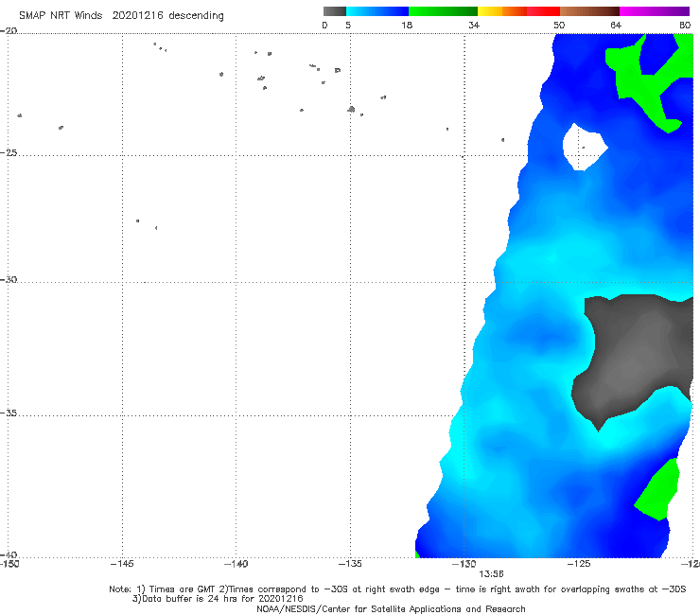
Task: Click the colorbar label '18'
Action: click(x=407, y=25)
